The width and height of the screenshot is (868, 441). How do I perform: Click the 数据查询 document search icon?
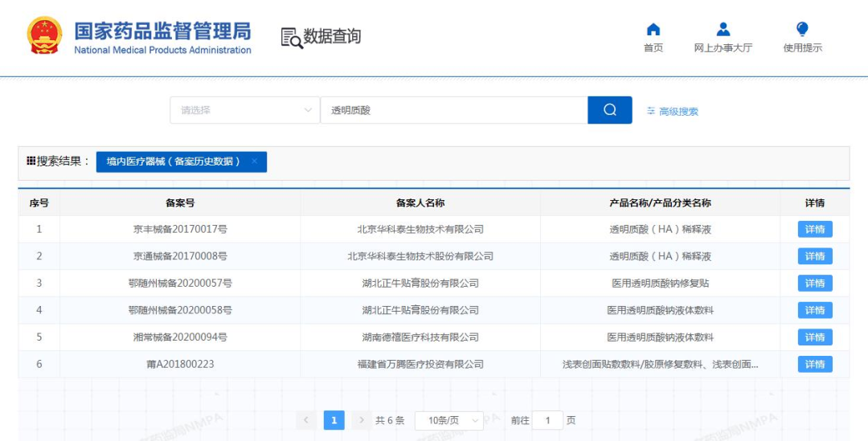tap(292, 37)
